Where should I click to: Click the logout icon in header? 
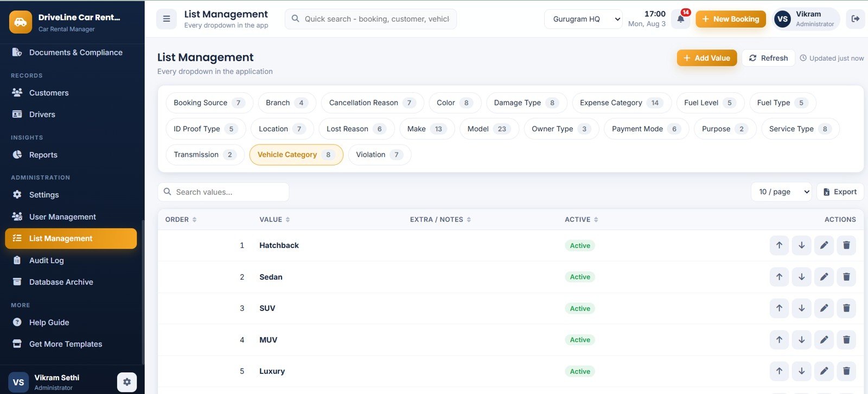[856, 19]
